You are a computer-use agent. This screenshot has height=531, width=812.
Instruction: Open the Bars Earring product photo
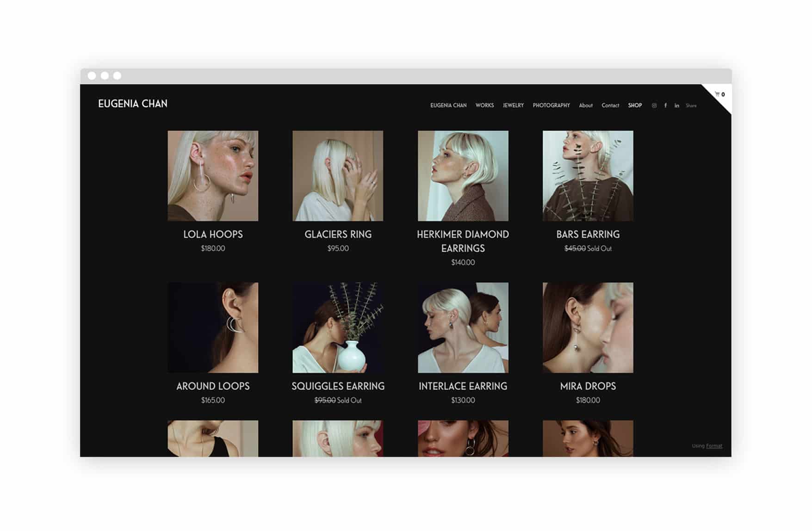click(x=588, y=176)
